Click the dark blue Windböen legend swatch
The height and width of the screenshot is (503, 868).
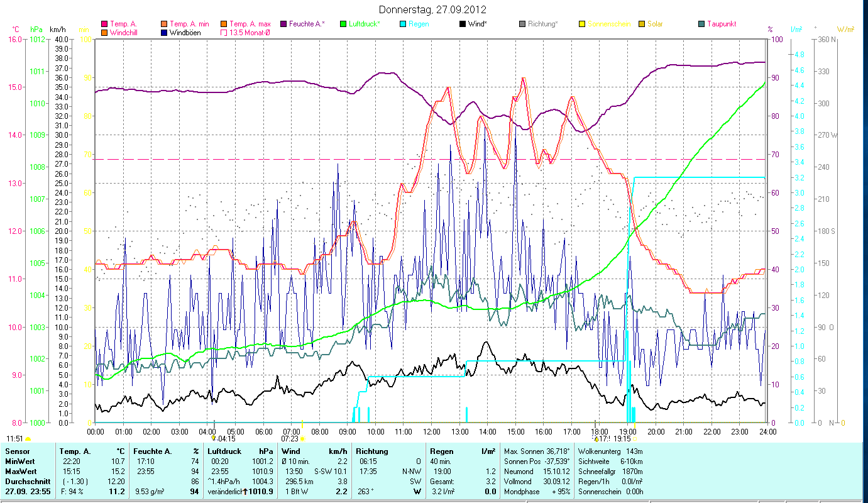tap(165, 32)
